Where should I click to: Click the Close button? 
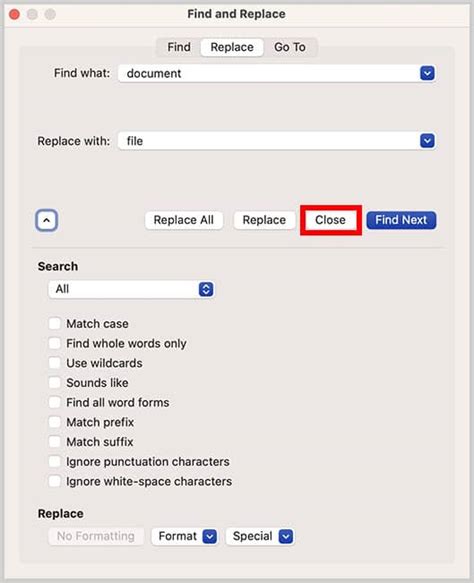point(330,220)
